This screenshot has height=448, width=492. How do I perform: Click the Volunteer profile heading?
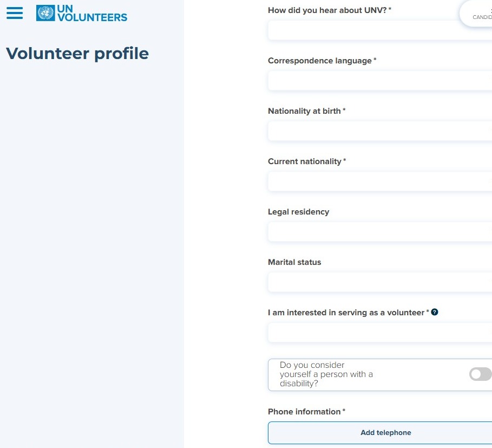coord(77,54)
